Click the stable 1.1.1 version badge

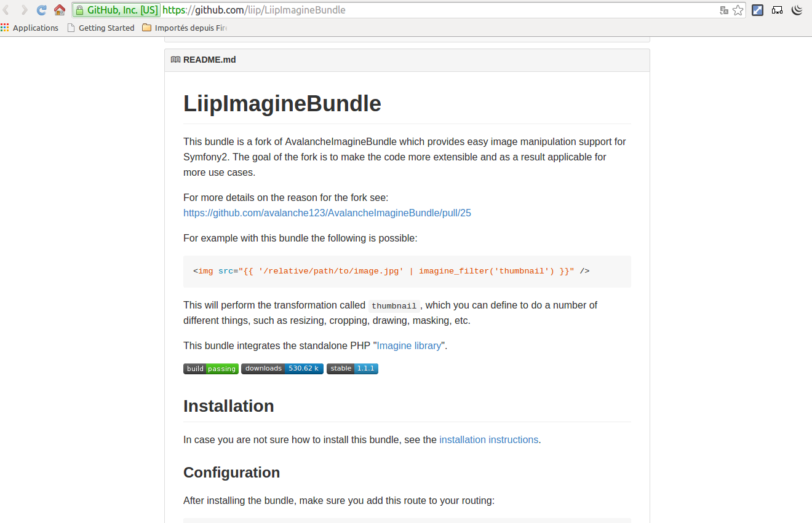352,369
